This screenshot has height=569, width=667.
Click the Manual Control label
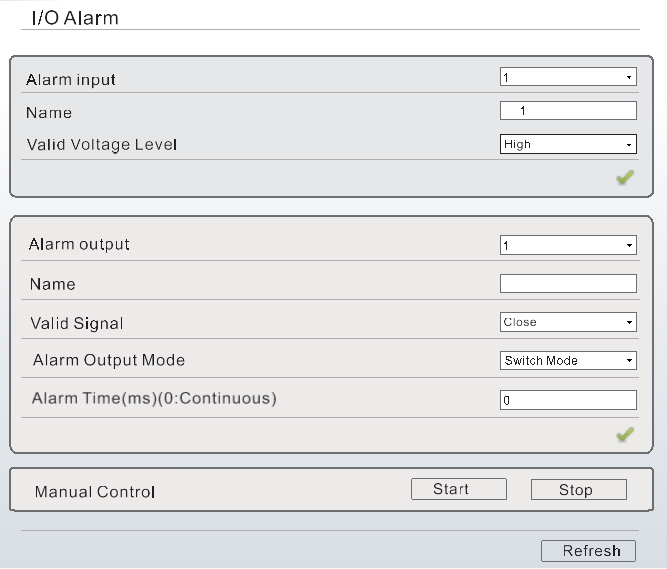(x=95, y=492)
